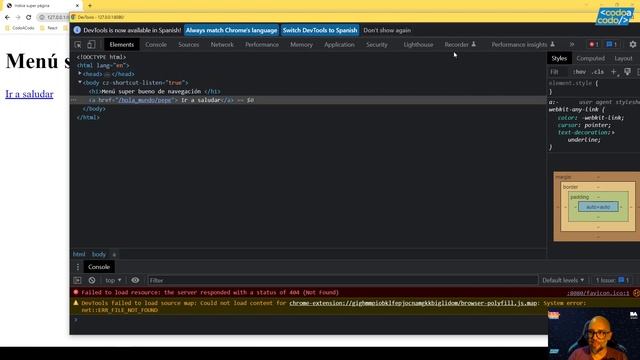
Task: Select the Layout sidebar tab
Action: coord(623,58)
